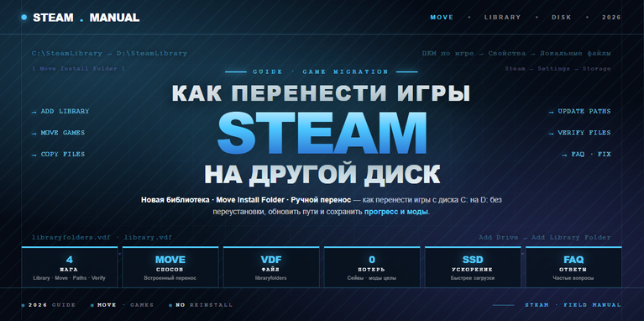The height and width of the screenshot is (321, 644).
Task: Open the MOVE СПОСОБ card
Action: click(x=170, y=267)
